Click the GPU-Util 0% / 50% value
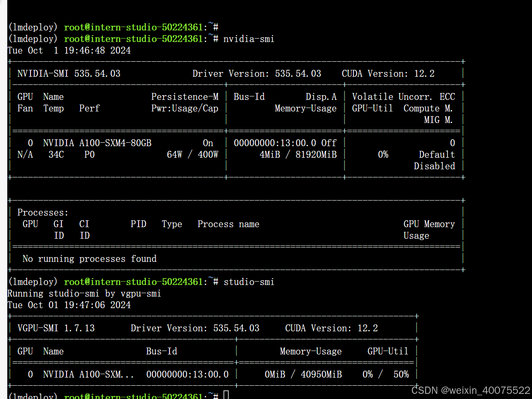532x399 pixels. [386, 374]
